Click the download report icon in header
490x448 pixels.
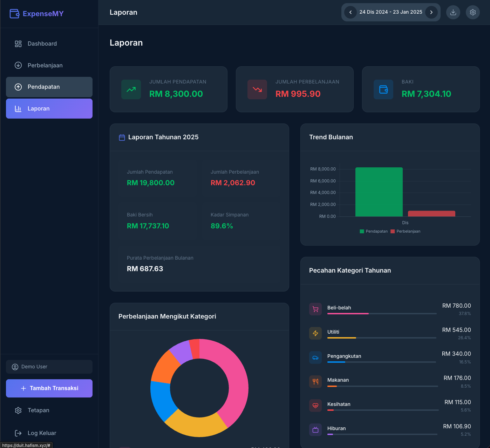pyautogui.click(x=453, y=12)
